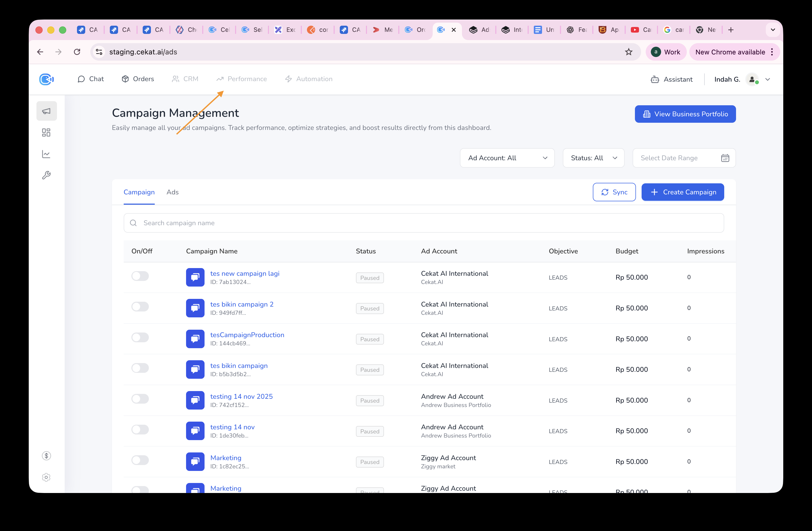The width and height of the screenshot is (812, 531).
Task: Open the dollar billing sidebar icon
Action: click(46, 456)
